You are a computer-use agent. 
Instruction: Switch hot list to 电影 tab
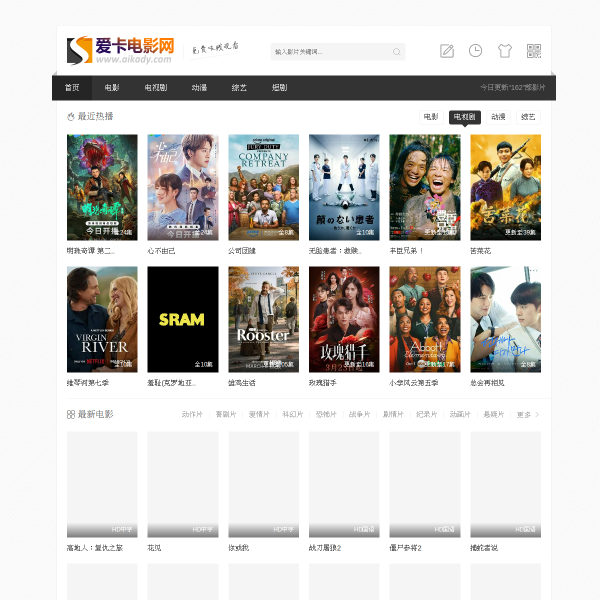pyautogui.click(x=431, y=117)
